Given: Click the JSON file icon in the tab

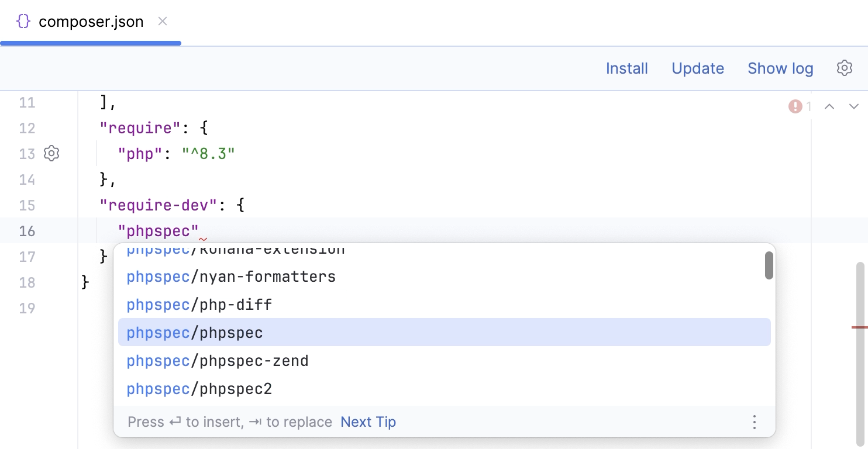Looking at the screenshot, I should click(x=23, y=21).
